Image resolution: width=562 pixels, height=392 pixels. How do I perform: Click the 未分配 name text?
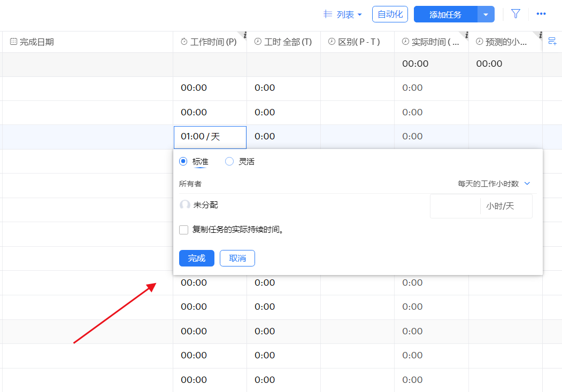(205, 205)
